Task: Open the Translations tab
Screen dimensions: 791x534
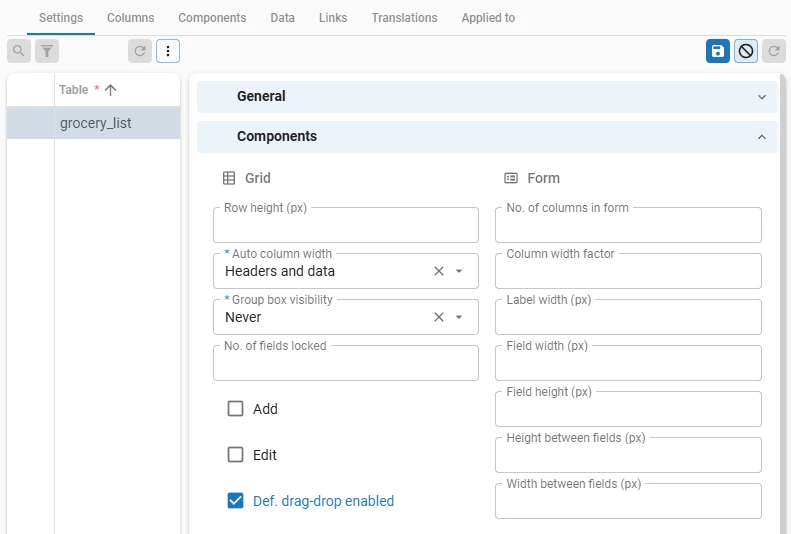Action: pyautogui.click(x=404, y=18)
